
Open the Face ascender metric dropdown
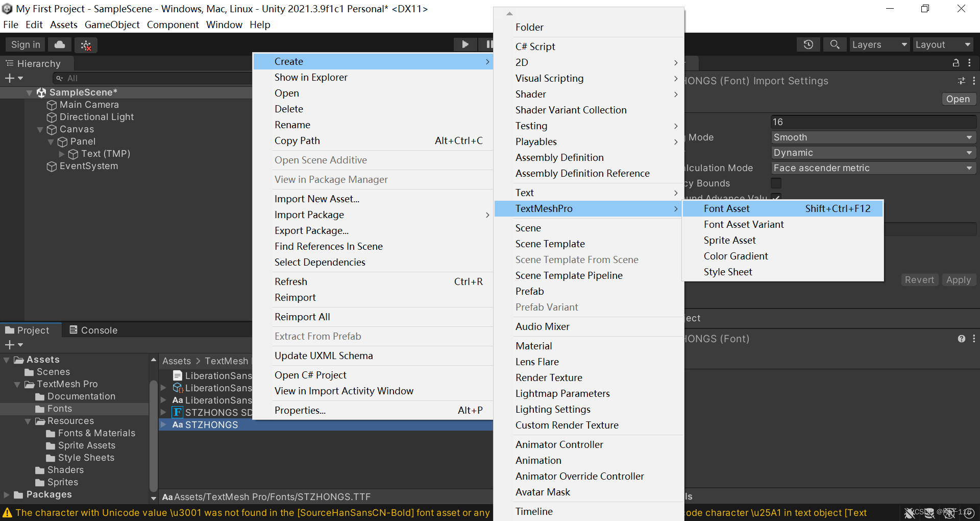point(873,168)
